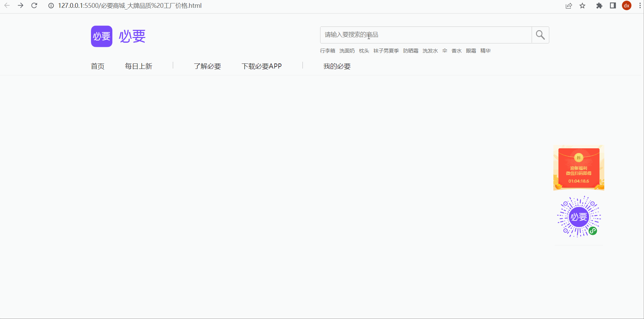Viewport: 644px width, 319px height.
Task: Click the 必要 mini program QR code
Action: (x=579, y=217)
